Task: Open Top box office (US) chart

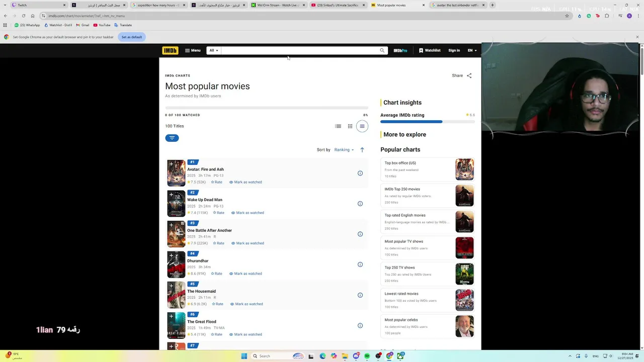Action: coord(428,169)
